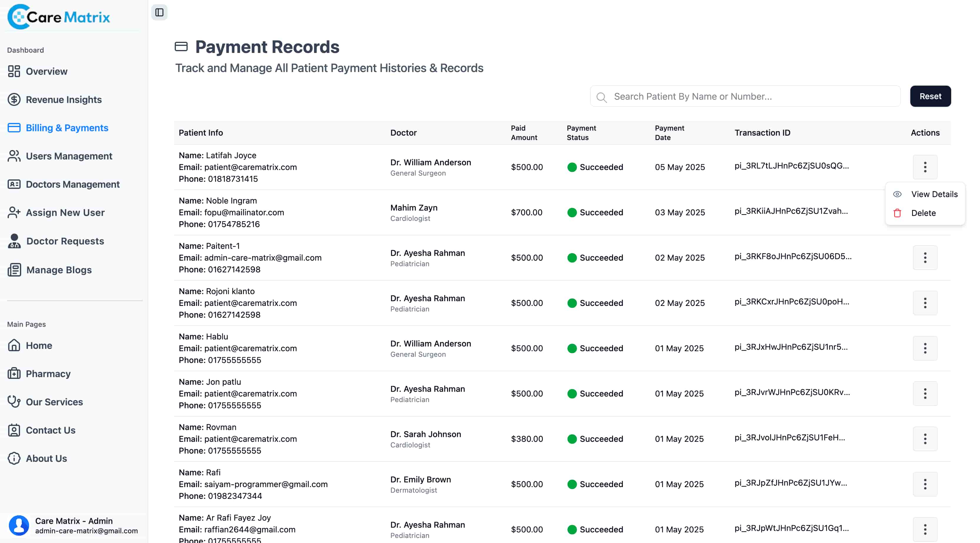Click Users Management people icon

click(x=14, y=156)
